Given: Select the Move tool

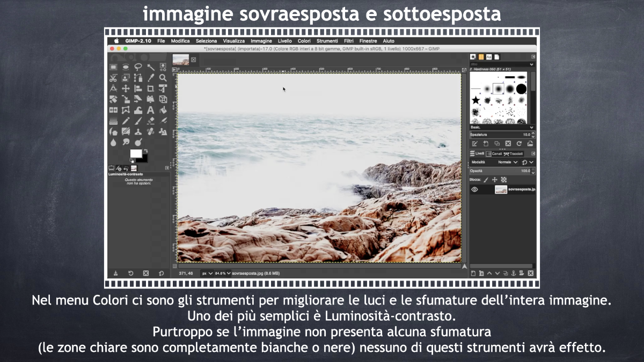Looking at the screenshot, I should [126, 88].
